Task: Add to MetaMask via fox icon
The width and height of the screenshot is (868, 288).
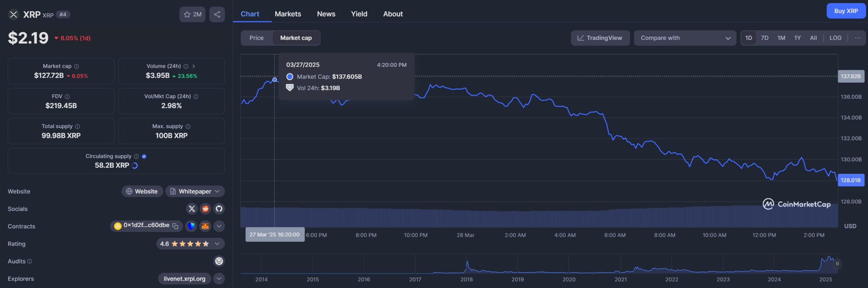Action: [205, 226]
